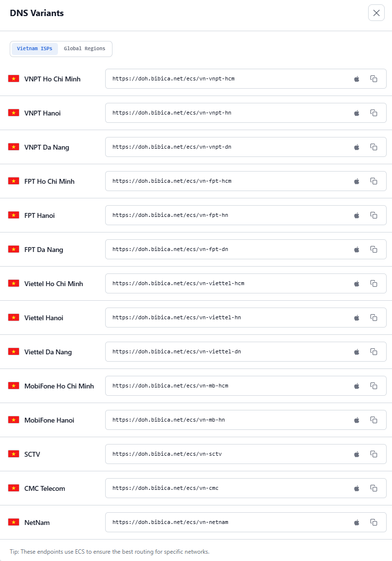Click the vn-netnam URL text field

(246, 522)
